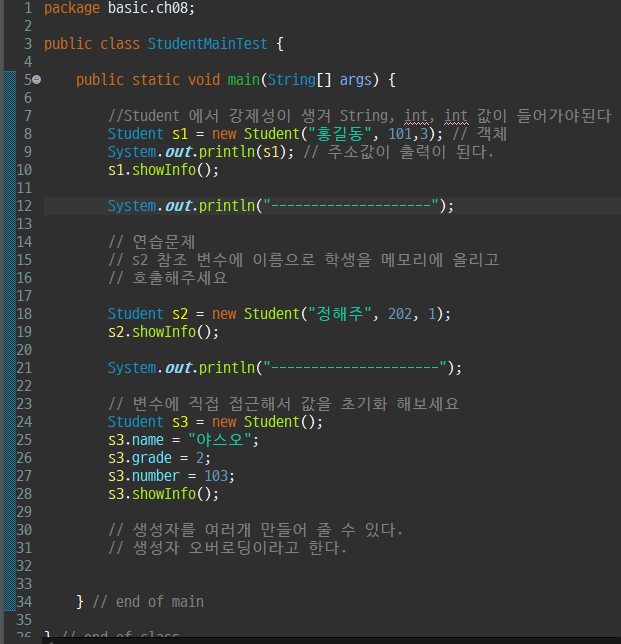This screenshot has height=644, width=621.
Task: Click string "홍길동" on line 8
Action: (339, 134)
